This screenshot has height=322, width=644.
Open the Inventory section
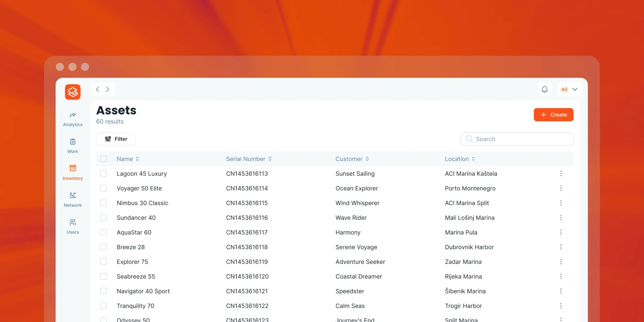click(x=73, y=173)
